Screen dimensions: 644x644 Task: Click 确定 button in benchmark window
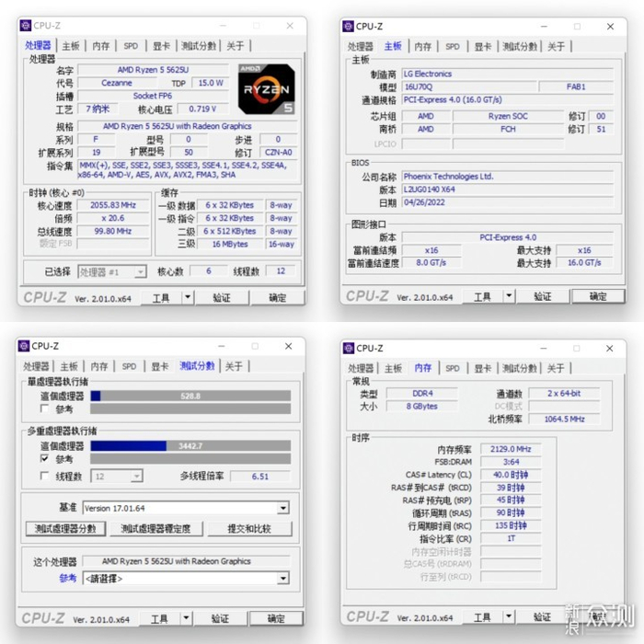click(x=276, y=618)
